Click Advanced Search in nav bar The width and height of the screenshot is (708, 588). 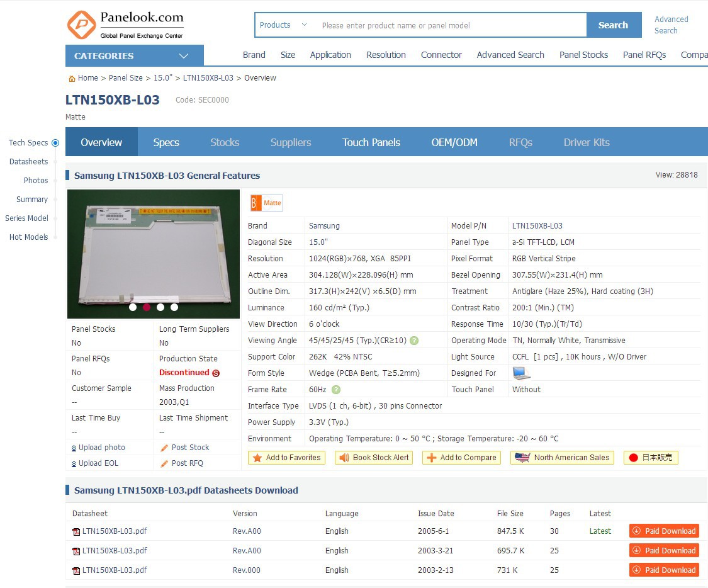point(510,55)
